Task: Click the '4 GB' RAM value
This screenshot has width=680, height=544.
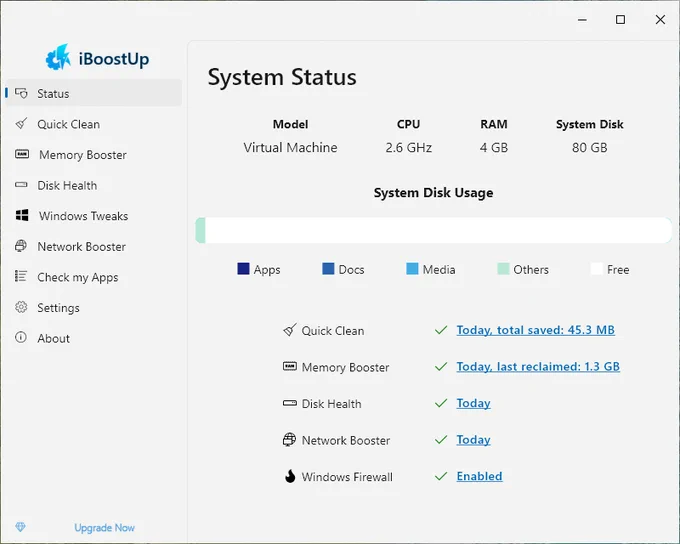Action: [494, 147]
